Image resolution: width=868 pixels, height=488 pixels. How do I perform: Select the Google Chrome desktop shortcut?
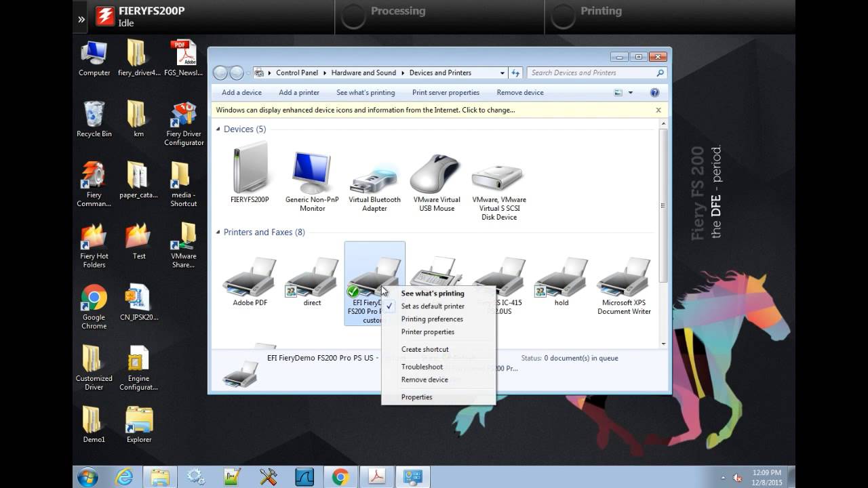(x=94, y=306)
